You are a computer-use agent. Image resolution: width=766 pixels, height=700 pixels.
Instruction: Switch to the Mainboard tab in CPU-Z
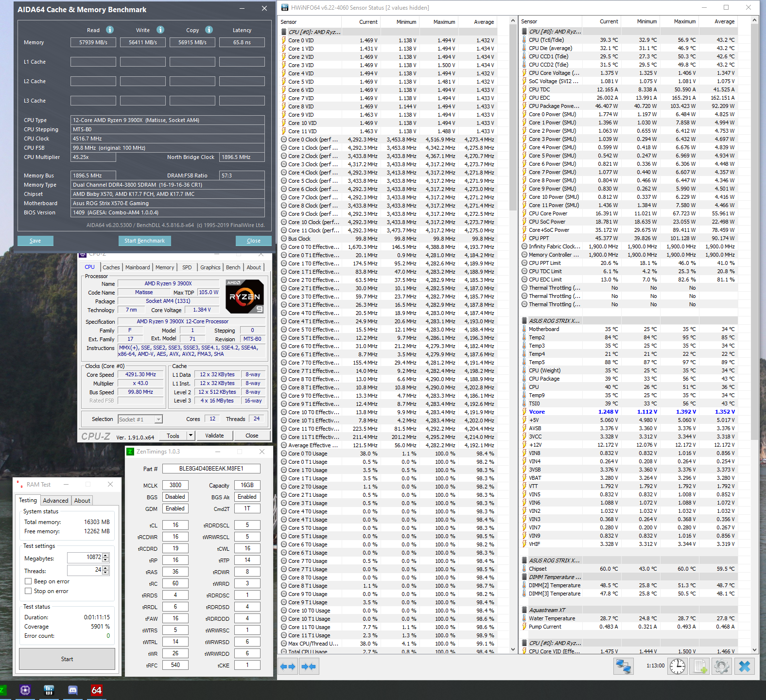click(x=138, y=267)
